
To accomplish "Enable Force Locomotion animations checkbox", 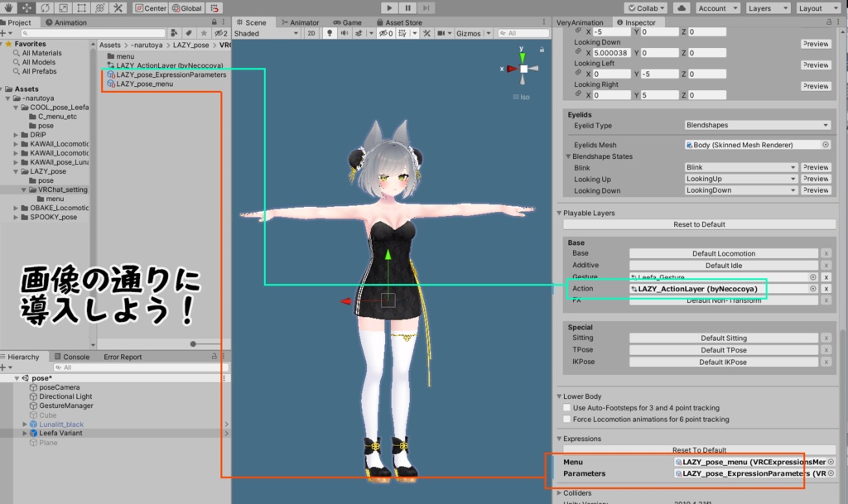I will click(x=566, y=420).
